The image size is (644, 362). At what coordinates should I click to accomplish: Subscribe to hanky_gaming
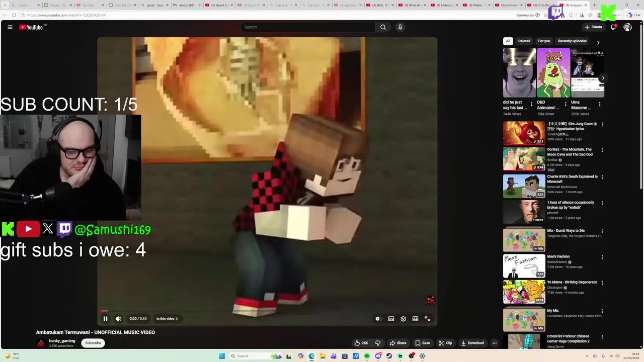pyautogui.click(x=93, y=343)
